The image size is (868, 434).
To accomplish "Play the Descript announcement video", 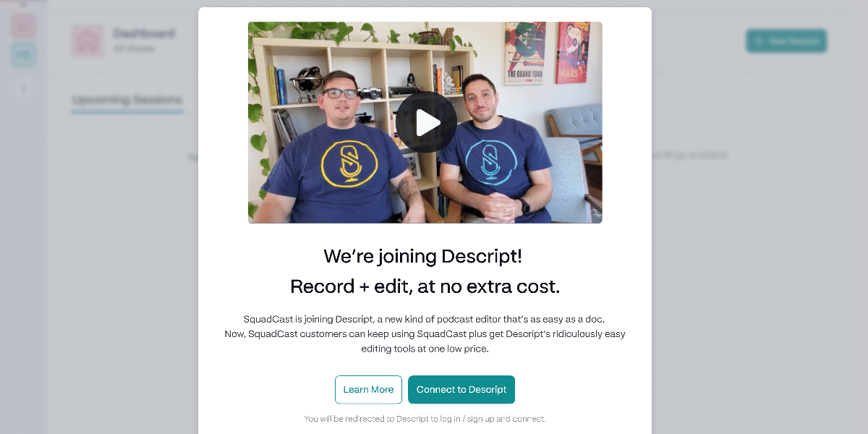I will tap(426, 122).
